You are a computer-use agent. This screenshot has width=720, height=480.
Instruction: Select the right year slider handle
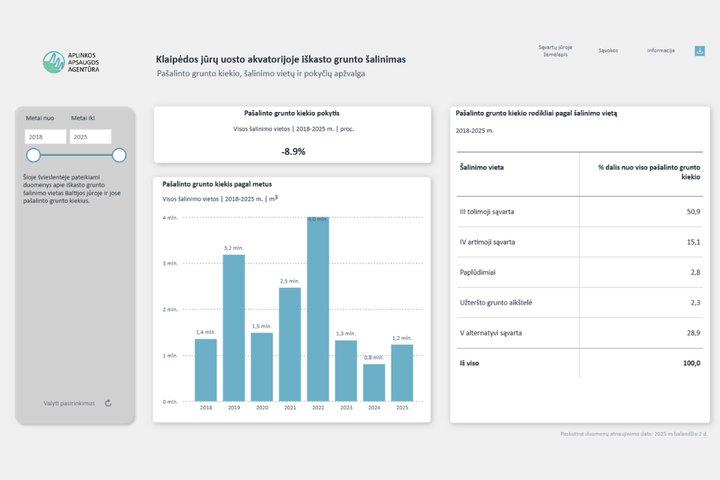point(119,155)
